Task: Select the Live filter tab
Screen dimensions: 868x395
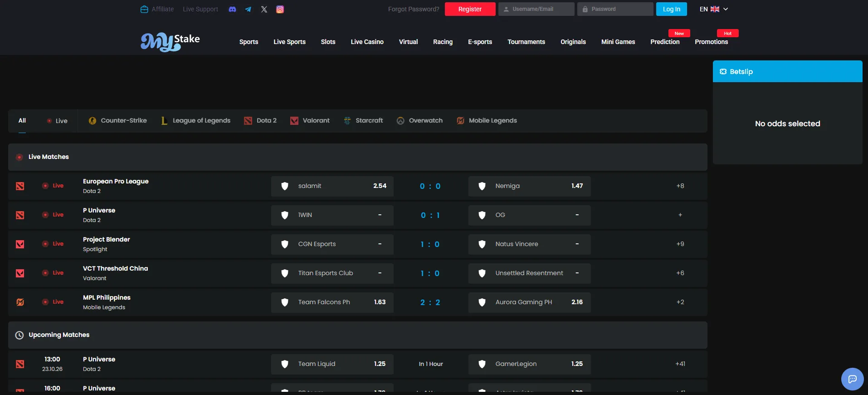Action: pyautogui.click(x=57, y=121)
